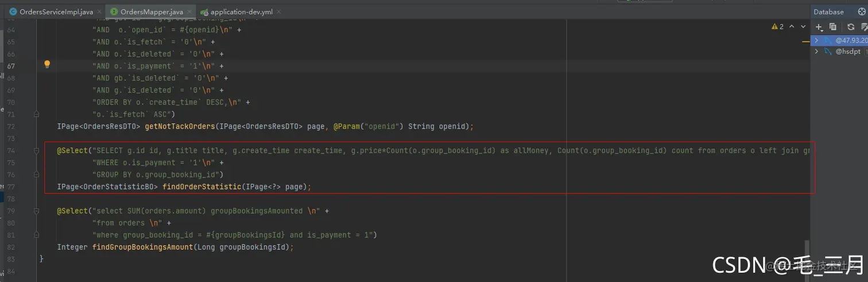Collapse code fold marker at line 71
Viewport: 868px width, 282px height.
click(x=36, y=114)
